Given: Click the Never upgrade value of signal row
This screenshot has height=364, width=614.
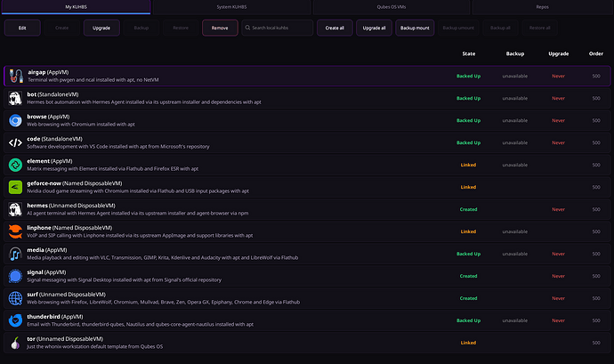Looking at the screenshot, I should point(559,276).
